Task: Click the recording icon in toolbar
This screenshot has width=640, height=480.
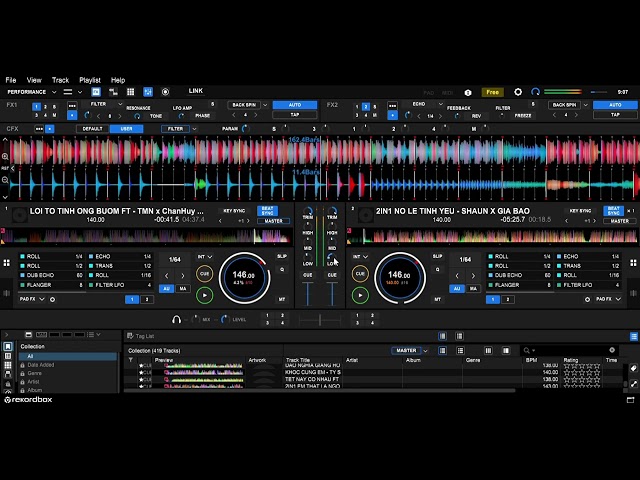Action: tap(165, 92)
